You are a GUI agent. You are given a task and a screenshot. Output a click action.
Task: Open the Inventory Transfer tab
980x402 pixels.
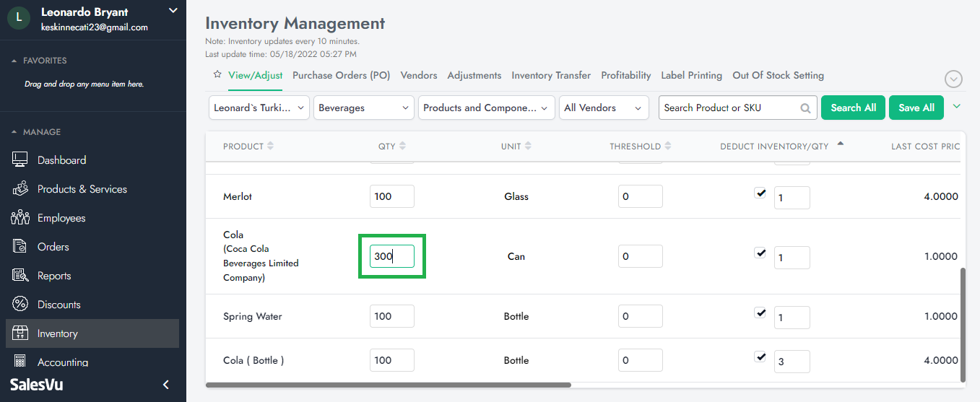pos(551,75)
